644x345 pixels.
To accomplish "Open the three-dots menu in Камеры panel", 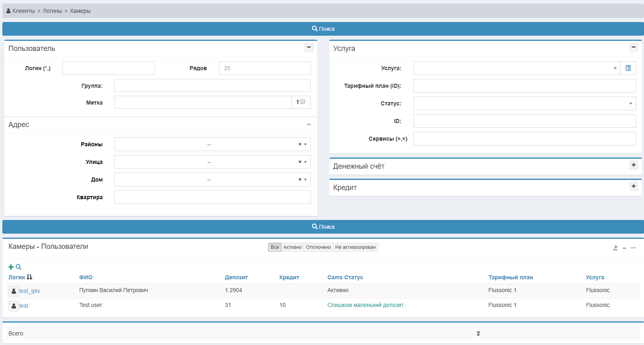I will coord(633,248).
